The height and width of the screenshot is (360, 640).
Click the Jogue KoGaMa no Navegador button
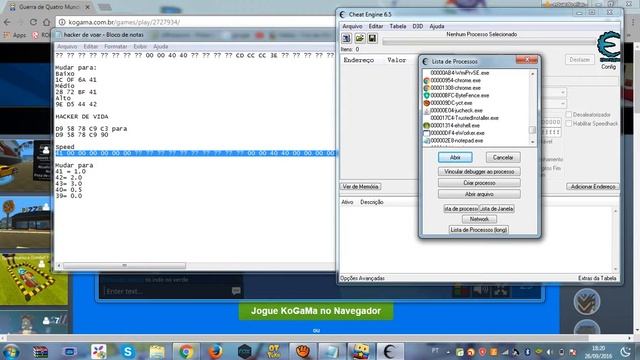coord(316,311)
